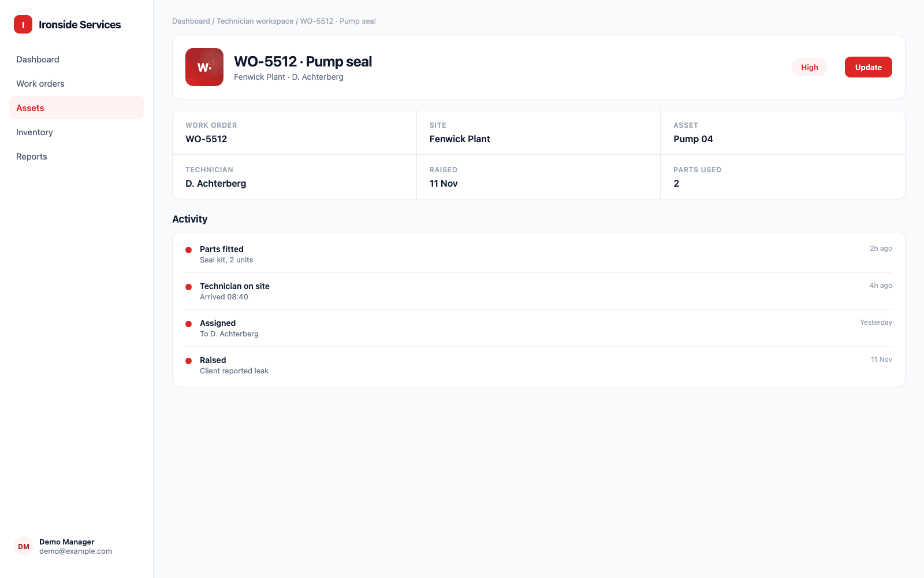Click the Raised date 11 Nov value
Viewport: 924px width, 578px height.
coord(444,183)
